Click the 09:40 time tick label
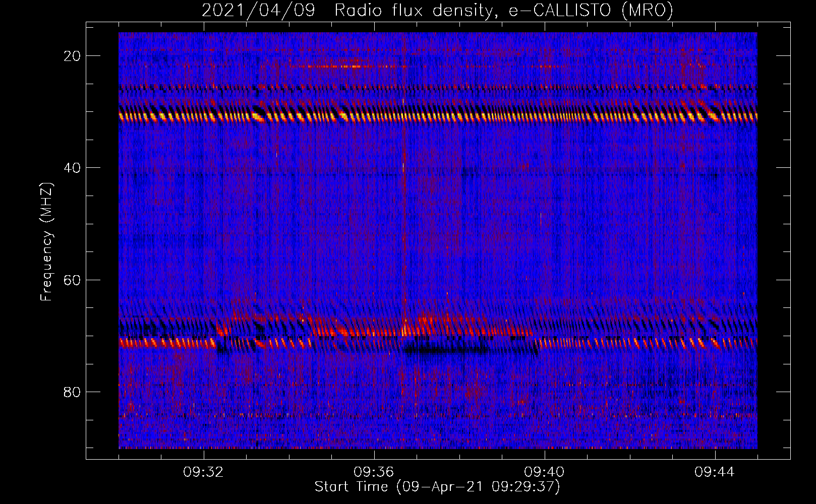This screenshot has height=504, width=816. coord(544,472)
